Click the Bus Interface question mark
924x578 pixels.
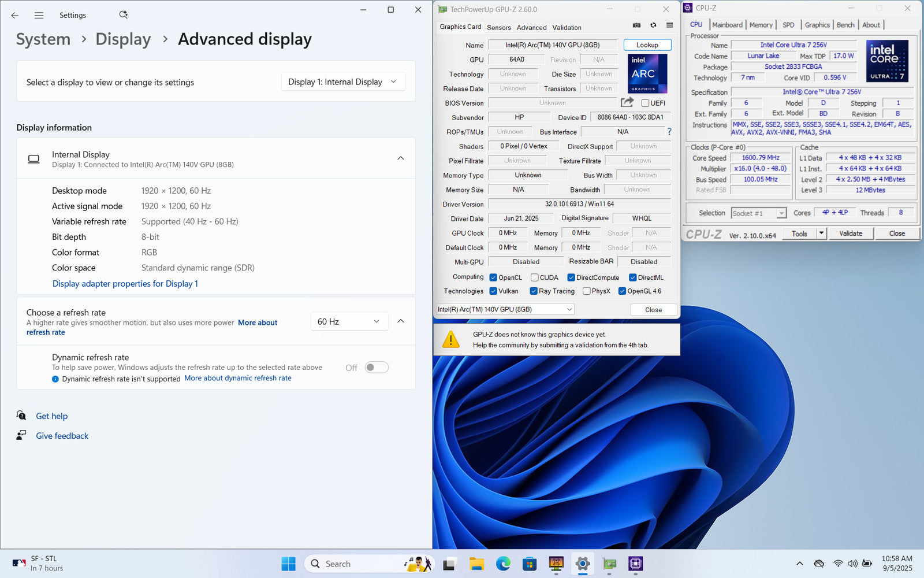[x=669, y=132]
